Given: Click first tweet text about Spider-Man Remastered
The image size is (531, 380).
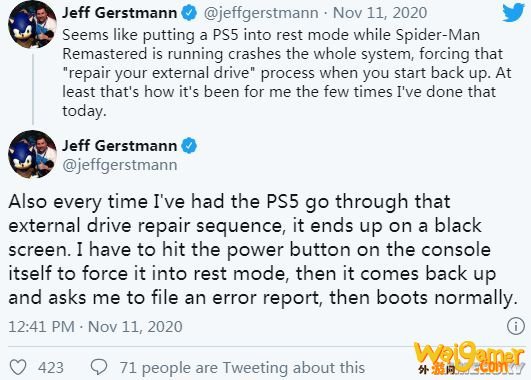Looking at the screenshot, I should (286, 73).
